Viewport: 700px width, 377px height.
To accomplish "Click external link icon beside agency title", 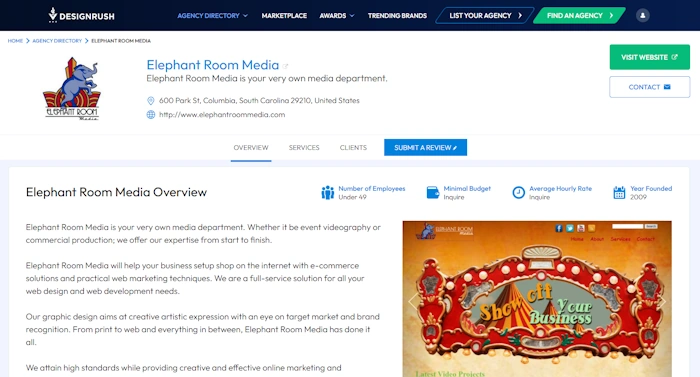I will pos(285,66).
